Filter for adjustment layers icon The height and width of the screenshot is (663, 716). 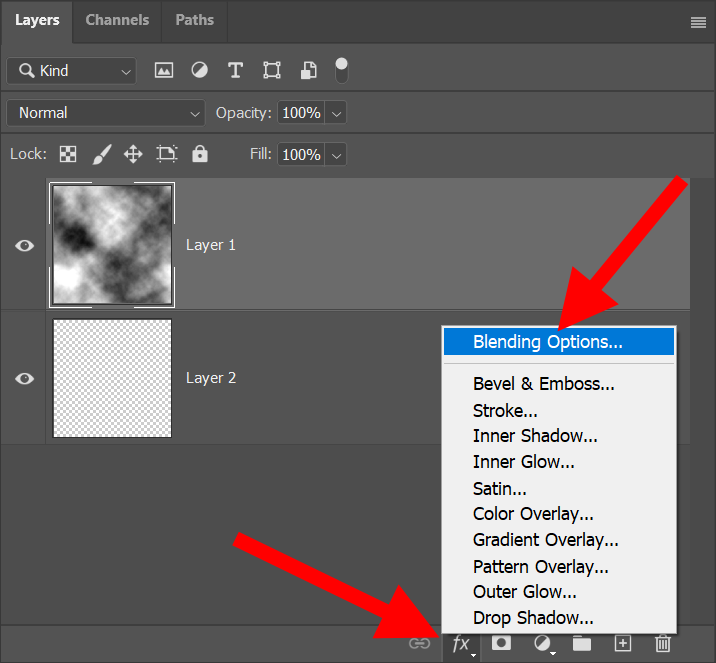(200, 71)
